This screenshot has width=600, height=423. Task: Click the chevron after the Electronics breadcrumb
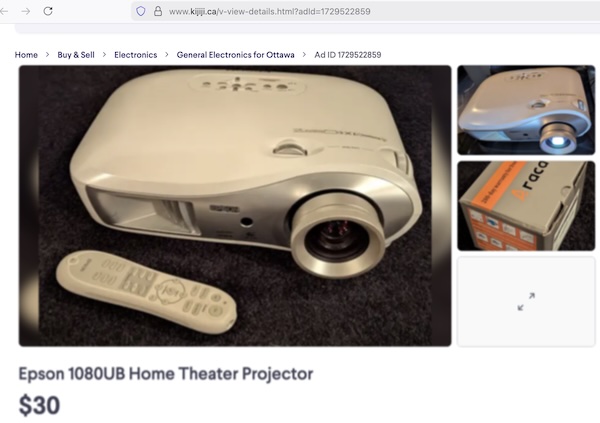pos(167,55)
